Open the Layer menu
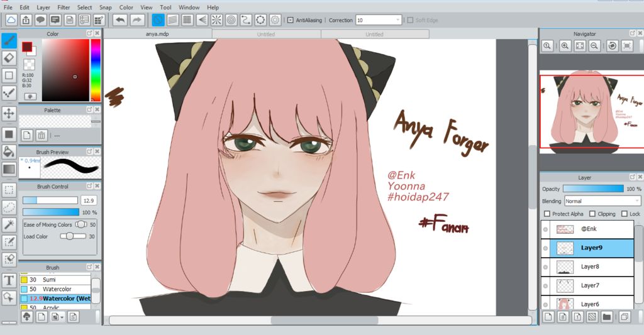This screenshot has width=644, height=335. (x=43, y=8)
